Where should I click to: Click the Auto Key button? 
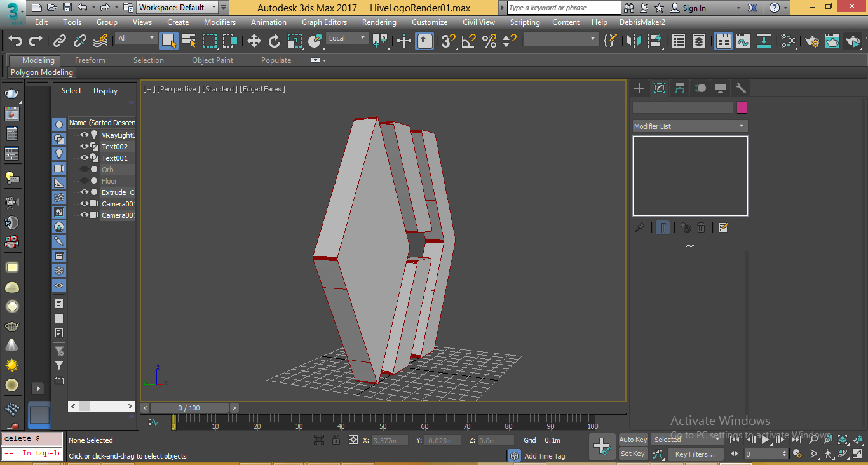tap(634, 440)
